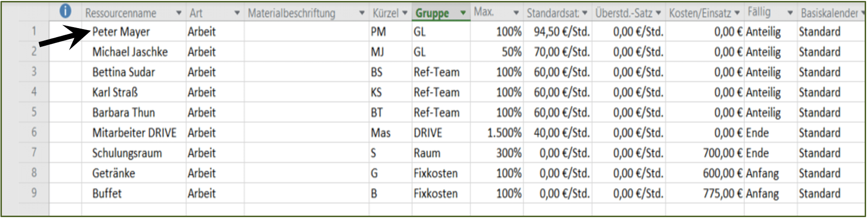Select the Basiskalender column header

click(x=831, y=13)
